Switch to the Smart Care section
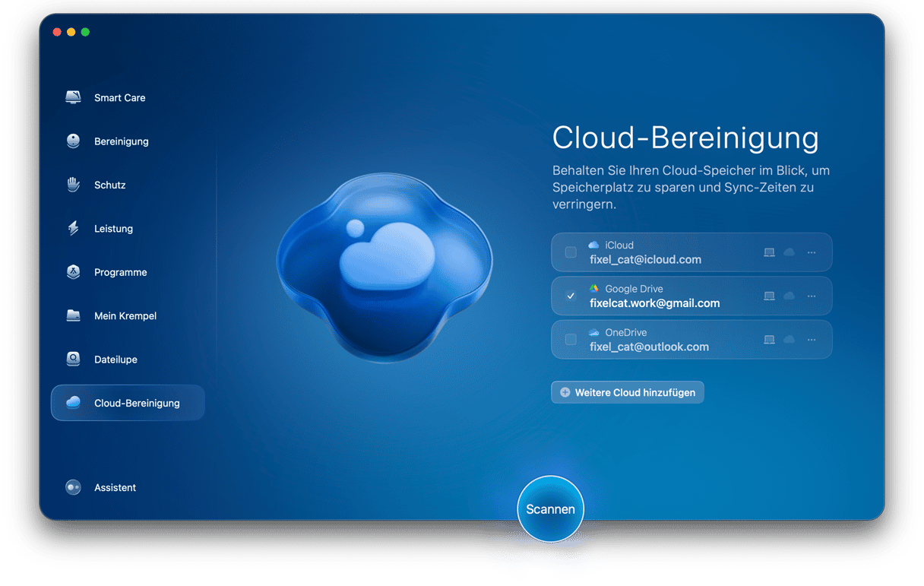 pyautogui.click(x=119, y=97)
